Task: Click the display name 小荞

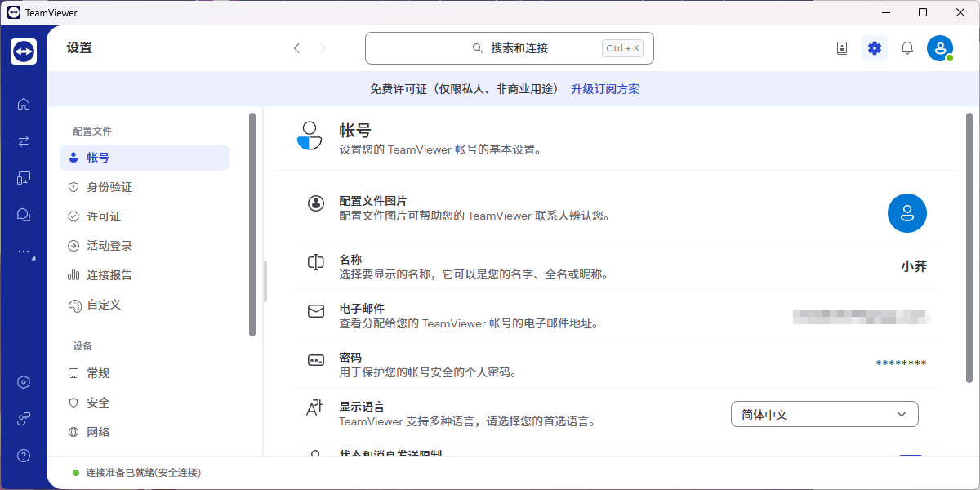Action: click(x=914, y=265)
